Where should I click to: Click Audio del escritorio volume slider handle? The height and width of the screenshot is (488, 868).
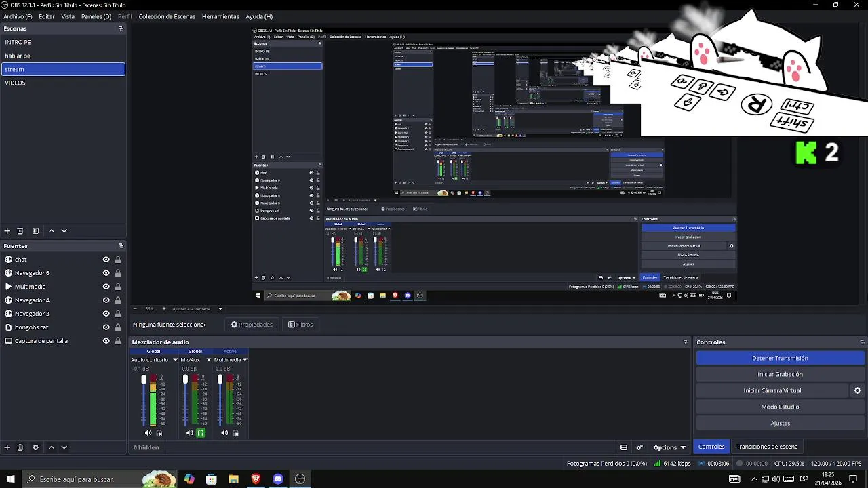144,380
